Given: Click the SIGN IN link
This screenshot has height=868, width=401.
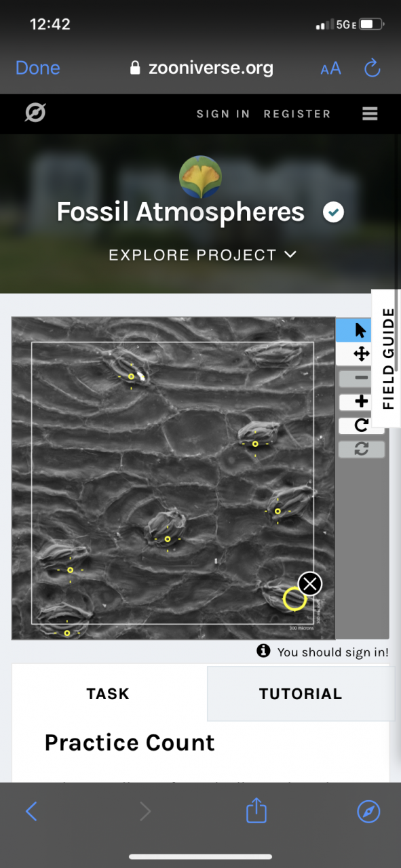Looking at the screenshot, I should pos(223,114).
